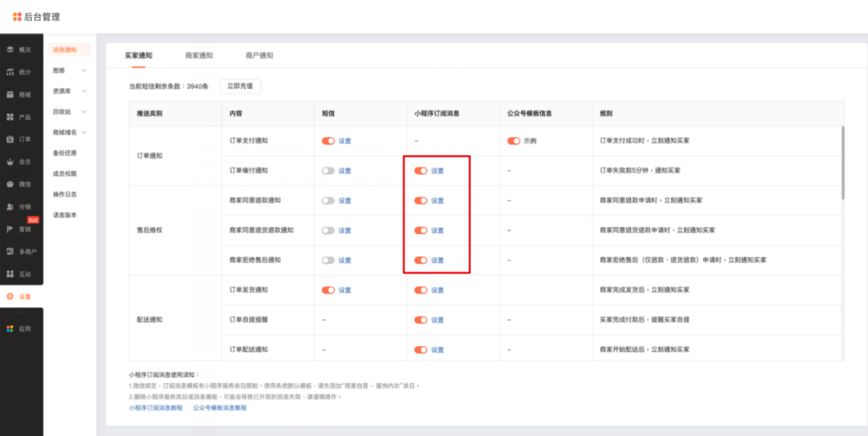This screenshot has height=436, width=868.
Task: Toggle mini-program subscription for 订单发货通知
Action: pyautogui.click(x=420, y=290)
